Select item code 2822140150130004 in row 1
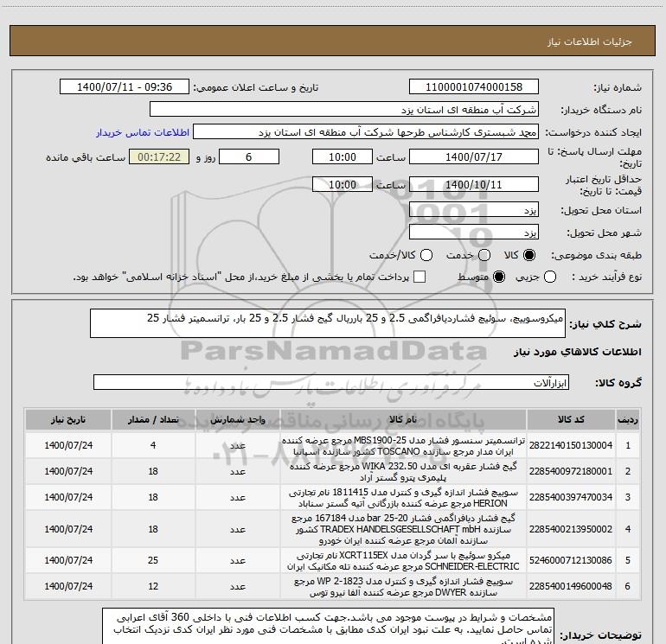 tap(571, 445)
